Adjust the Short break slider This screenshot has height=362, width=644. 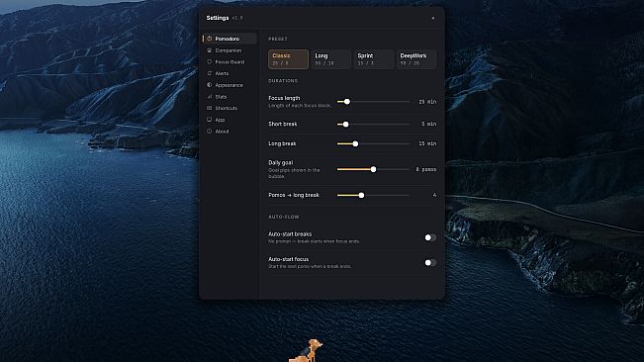pyautogui.click(x=373, y=124)
